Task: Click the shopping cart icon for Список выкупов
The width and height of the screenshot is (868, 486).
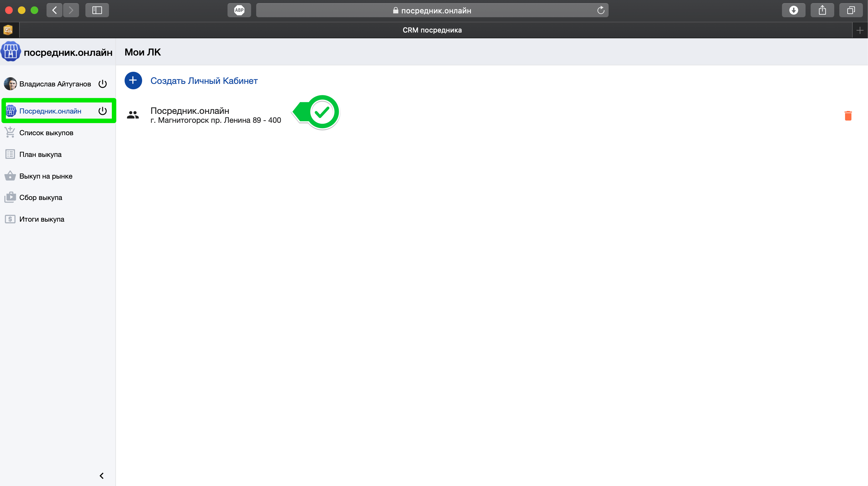Action: (x=10, y=133)
